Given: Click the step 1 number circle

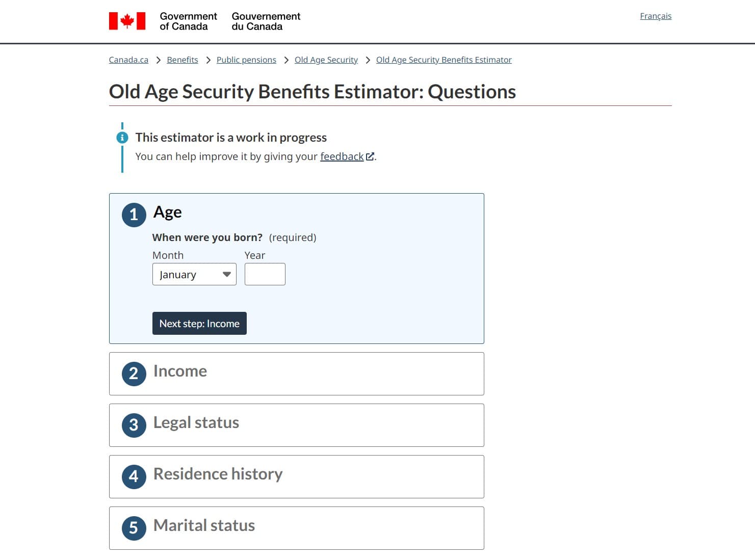Looking at the screenshot, I should (x=134, y=215).
